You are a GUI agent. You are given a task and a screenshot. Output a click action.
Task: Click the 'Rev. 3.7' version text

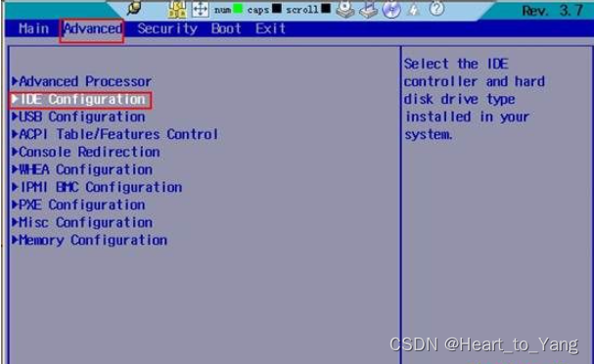tap(553, 11)
